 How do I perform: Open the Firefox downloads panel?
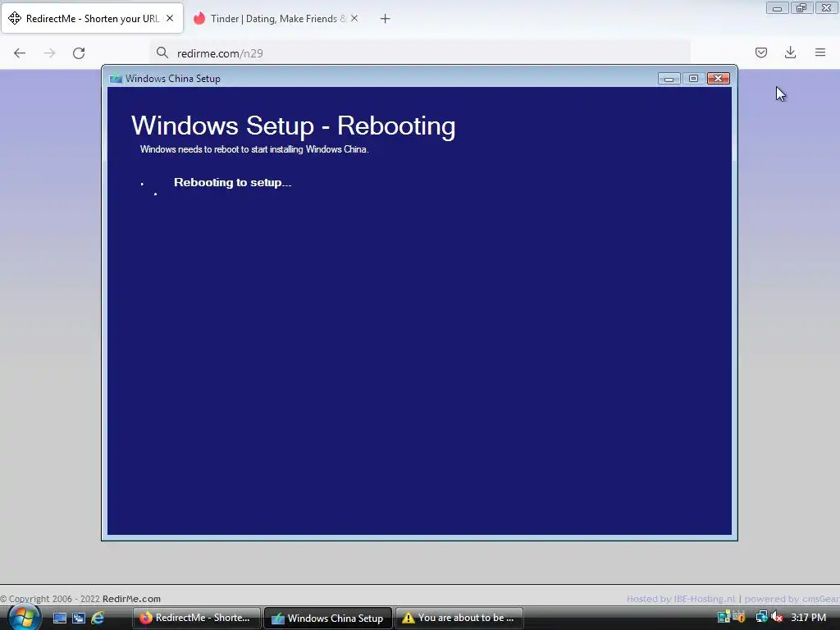(790, 52)
